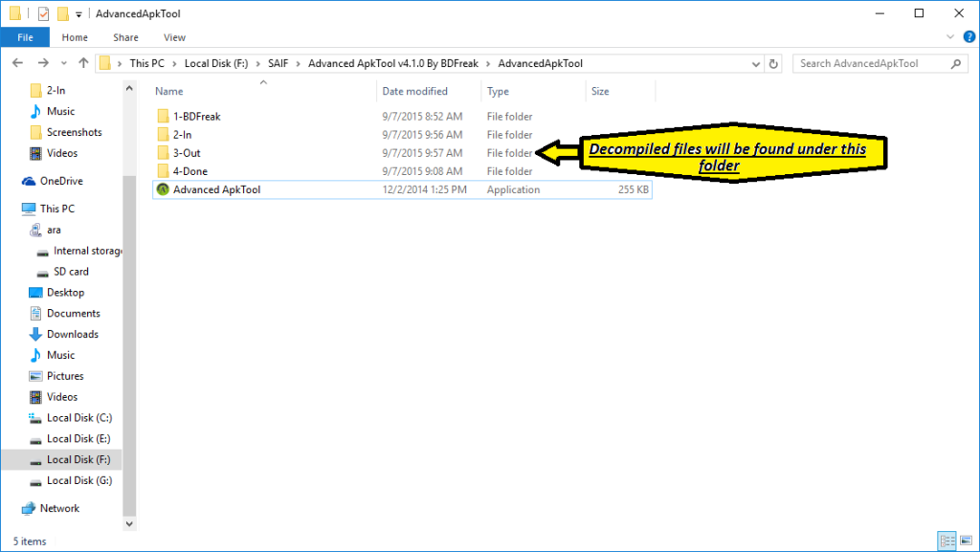
Task: Click the 255 KB size cell
Action: click(x=634, y=189)
